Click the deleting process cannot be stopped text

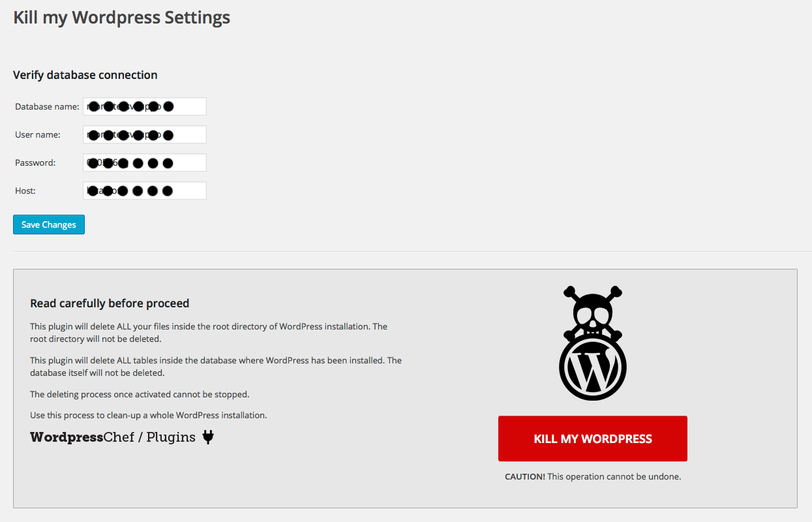coord(140,394)
